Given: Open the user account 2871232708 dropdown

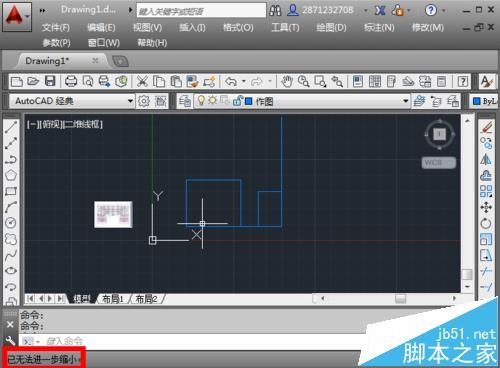Looking at the screenshot, I should coord(366,10).
